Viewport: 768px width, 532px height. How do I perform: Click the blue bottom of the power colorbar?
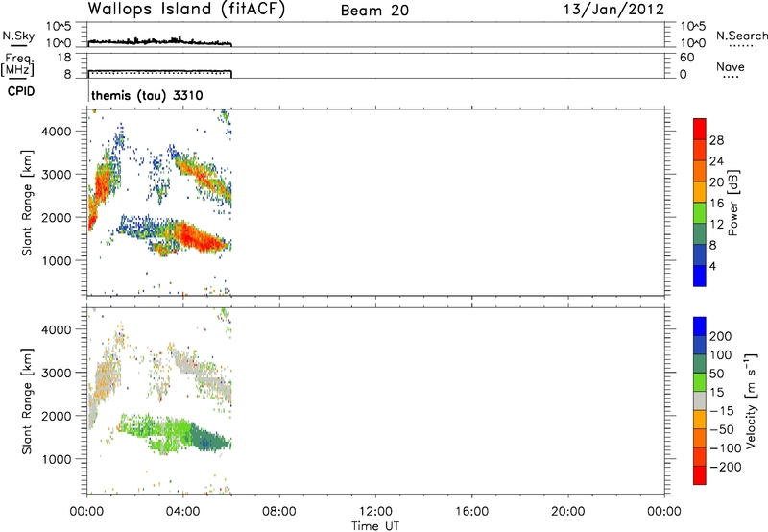click(700, 276)
